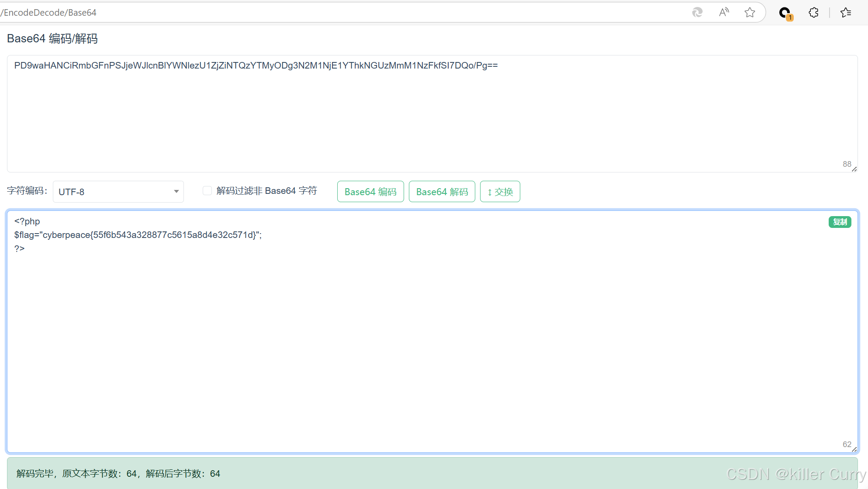Click the resize handle of the output textarea
This screenshot has height=489, width=868.
click(x=854, y=449)
